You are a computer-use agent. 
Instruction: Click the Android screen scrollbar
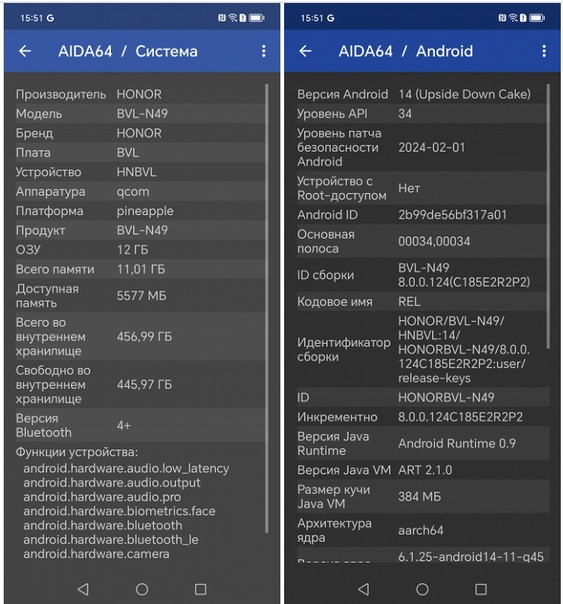pyautogui.click(x=548, y=216)
